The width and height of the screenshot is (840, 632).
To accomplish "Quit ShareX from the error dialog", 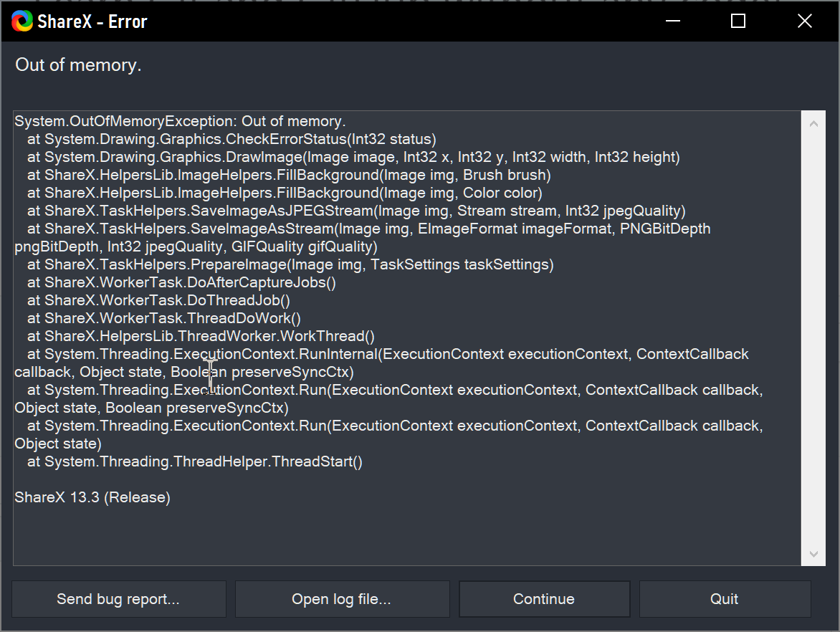I will click(x=725, y=598).
